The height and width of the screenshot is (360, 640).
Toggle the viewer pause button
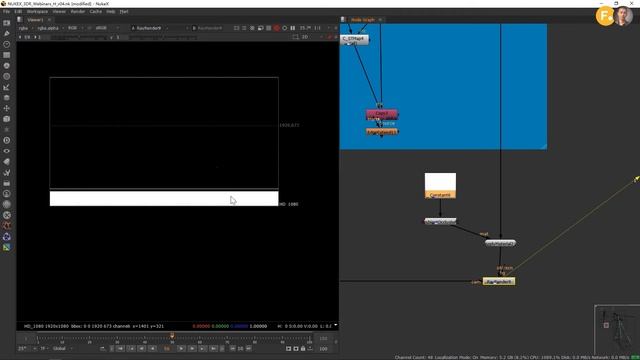click(293, 28)
